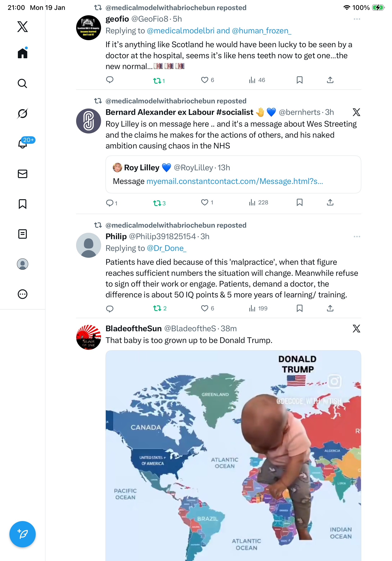Click the X logo in sidebar
Image resolution: width=392 pixels, height=561 pixels.
click(23, 26)
